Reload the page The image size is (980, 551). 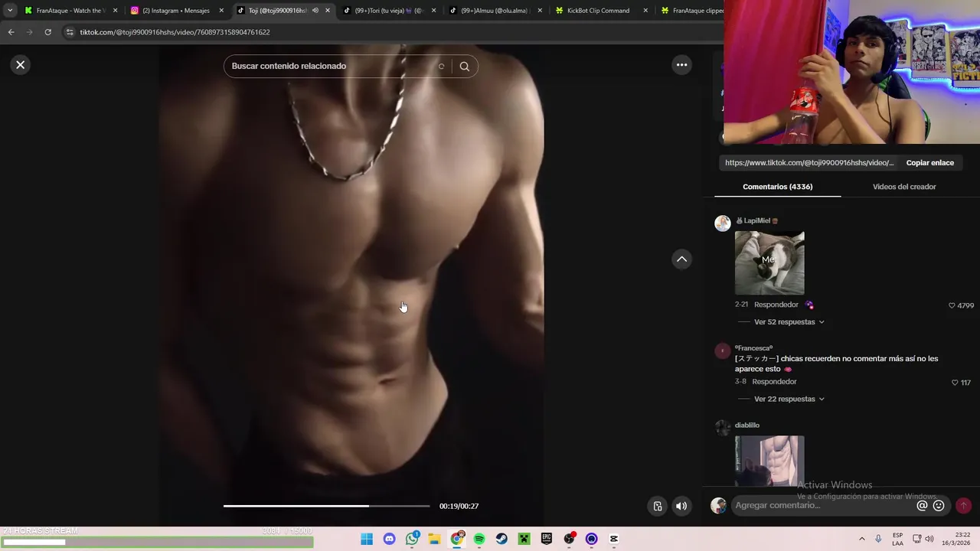47,32
